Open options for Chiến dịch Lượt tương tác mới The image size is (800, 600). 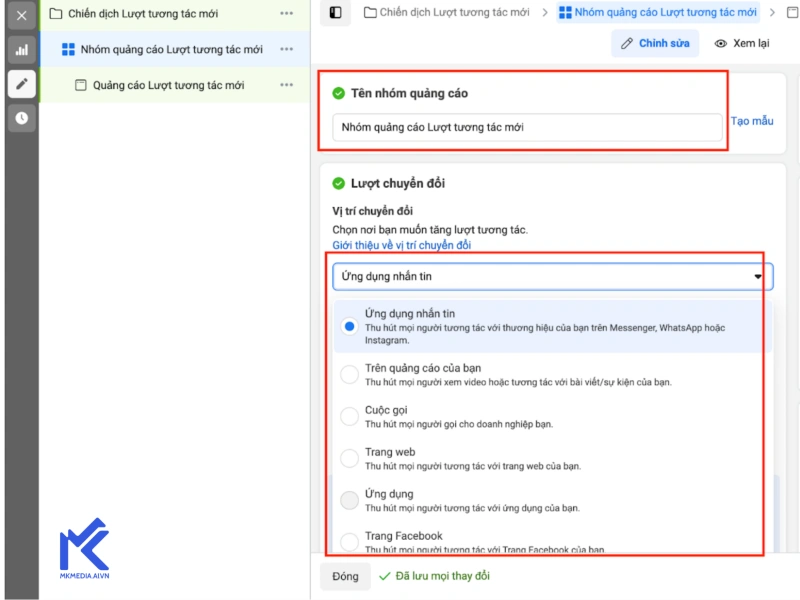click(x=287, y=13)
